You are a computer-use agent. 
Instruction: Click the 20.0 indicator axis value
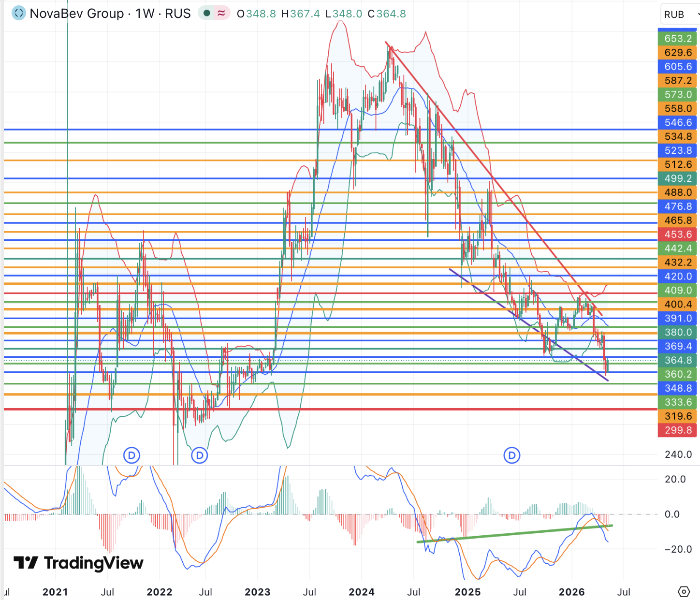pos(675,479)
